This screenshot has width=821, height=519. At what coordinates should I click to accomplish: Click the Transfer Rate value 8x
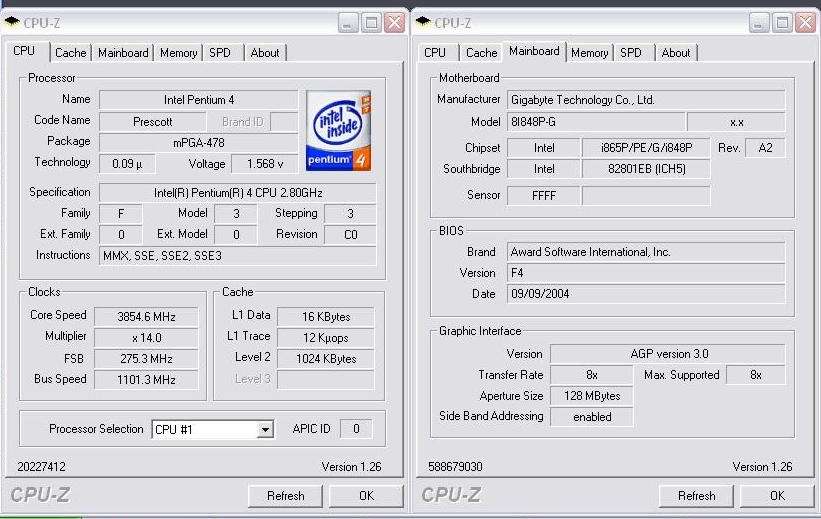(592, 375)
